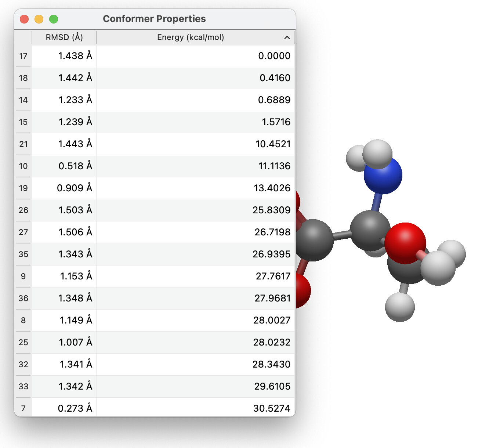Click RMSD cell 1.153 Å
The width and height of the screenshot is (489, 448).
64,276
